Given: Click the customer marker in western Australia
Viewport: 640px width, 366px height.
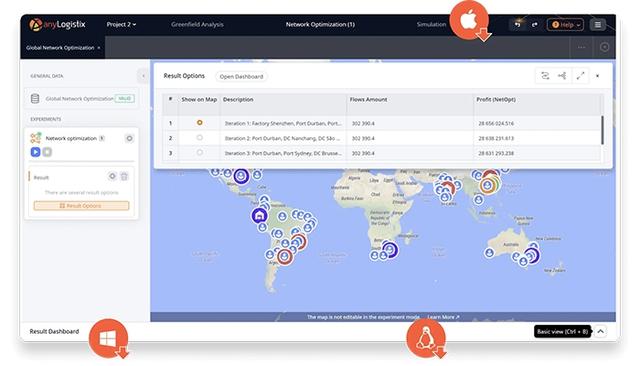Looking at the screenshot, I should click(489, 253).
